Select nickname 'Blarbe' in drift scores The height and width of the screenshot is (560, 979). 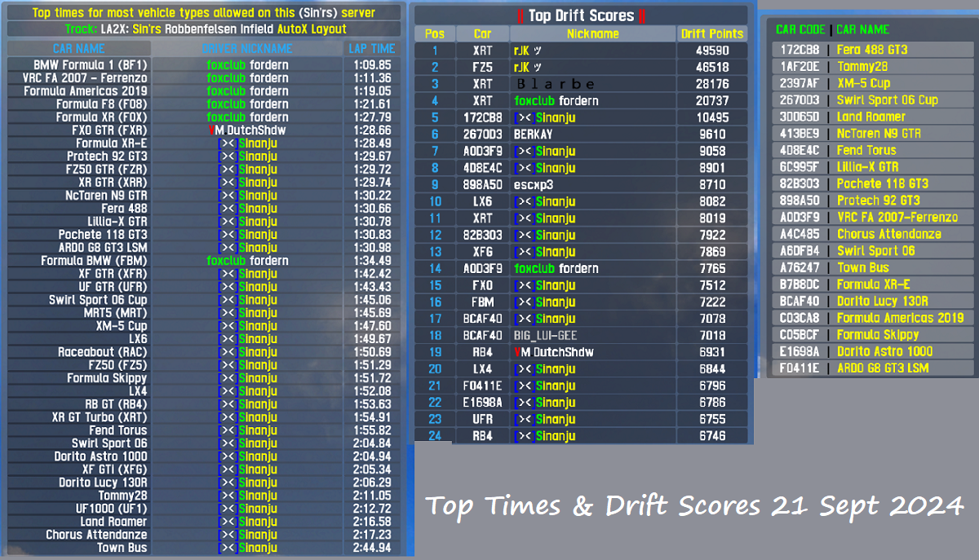tap(555, 84)
